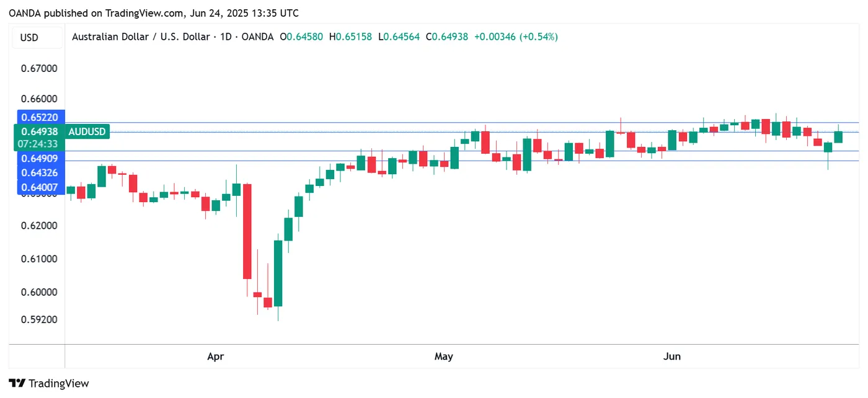Click the Australian Dollar / U.S. Dollar title
868x398 pixels.
tap(141, 37)
